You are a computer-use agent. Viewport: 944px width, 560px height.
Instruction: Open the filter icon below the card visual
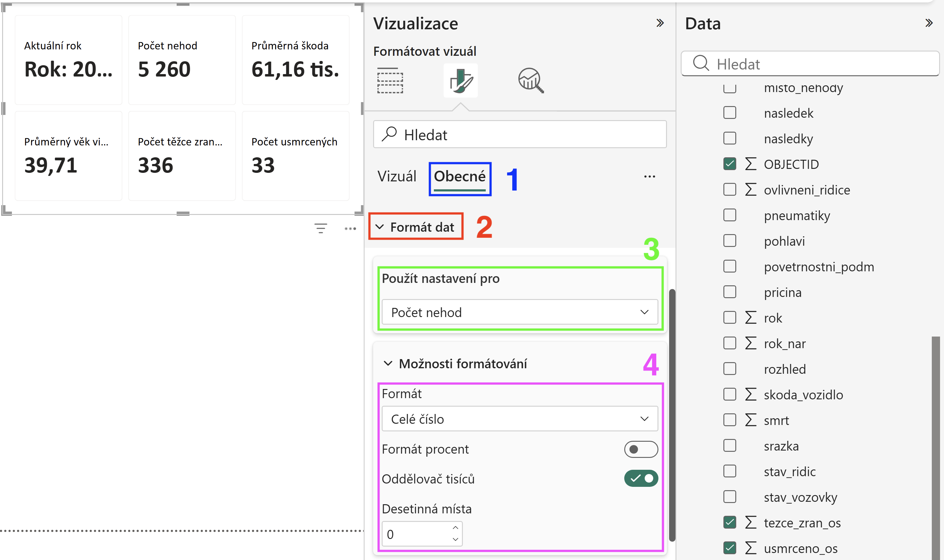tap(321, 228)
